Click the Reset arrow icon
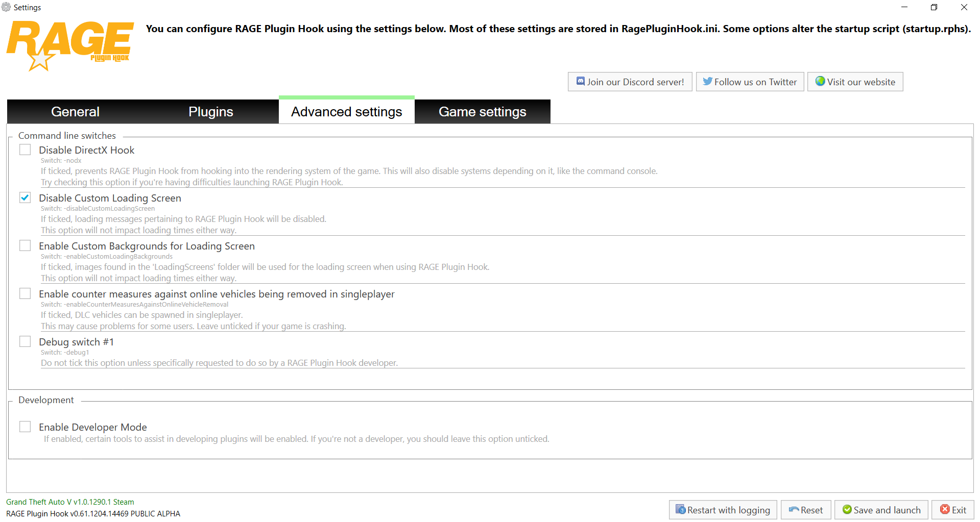The height and width of the screenshot is (522, 980). point(794,510)
